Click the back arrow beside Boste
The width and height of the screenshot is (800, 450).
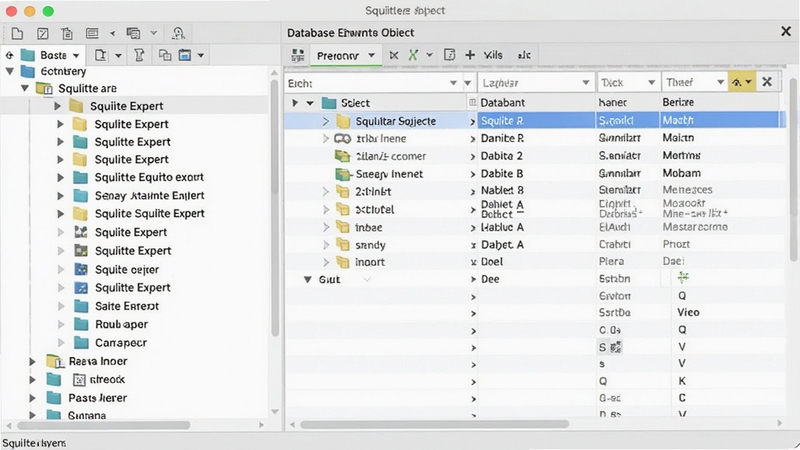[x=9, y=55]
